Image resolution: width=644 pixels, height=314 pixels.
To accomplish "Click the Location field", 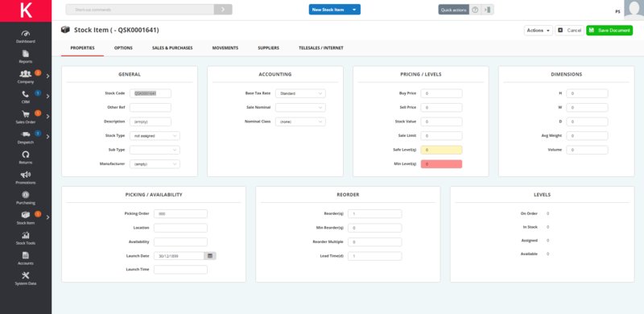I will click(180, 228).
